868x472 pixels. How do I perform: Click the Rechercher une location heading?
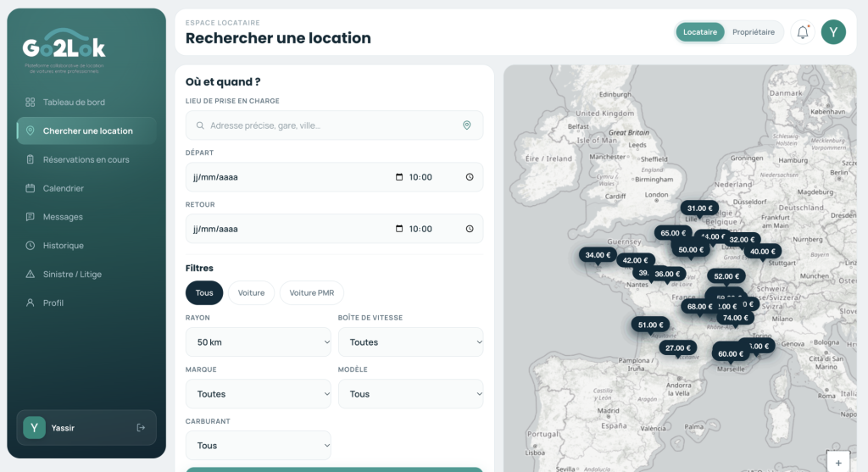coord(278,38)
